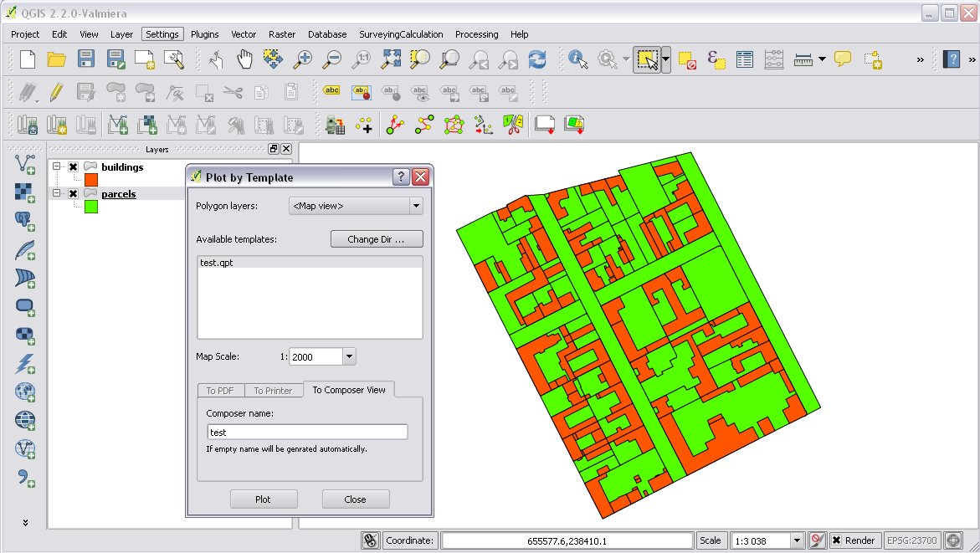
Task: Click the Zoom In magnifier icon
Action: [302, 59]
